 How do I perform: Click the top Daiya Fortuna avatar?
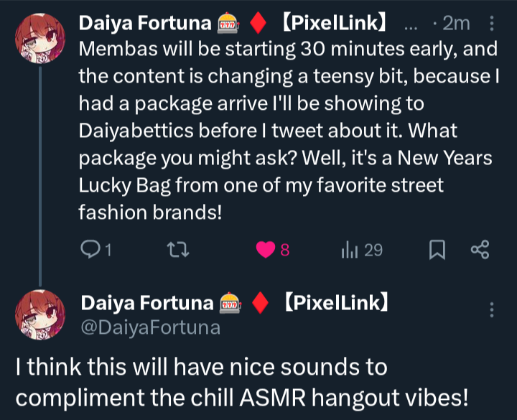tap(40, 38)
